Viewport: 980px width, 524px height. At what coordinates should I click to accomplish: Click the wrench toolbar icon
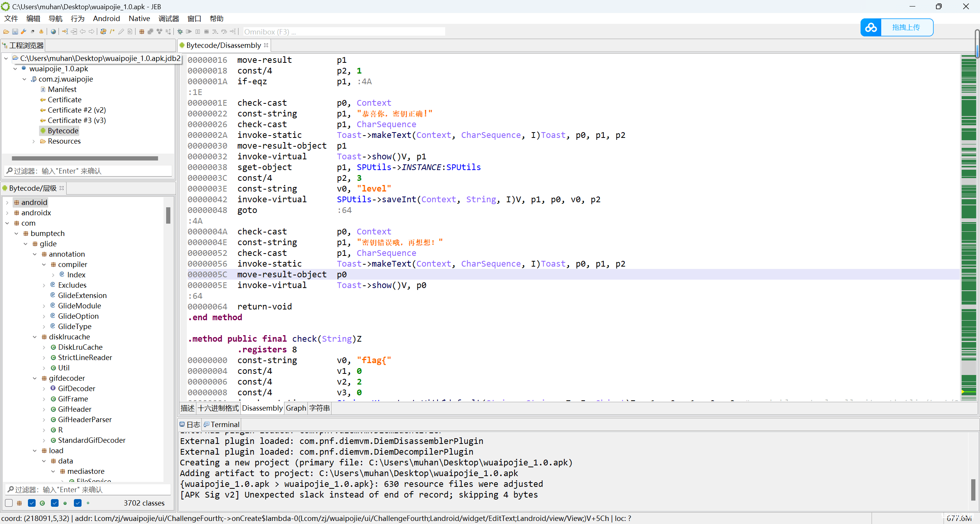pyautogui.click(x=24, y=31)
